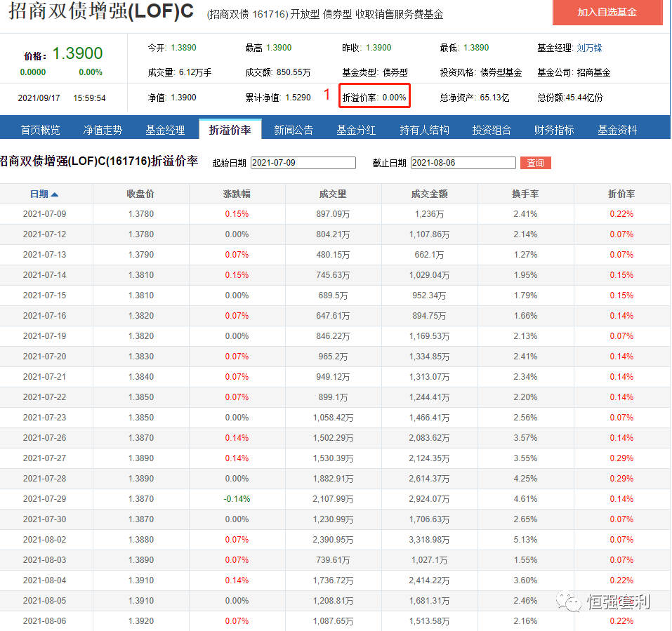
Task: Click the 成交量 column header
Action: coord(333,194)
